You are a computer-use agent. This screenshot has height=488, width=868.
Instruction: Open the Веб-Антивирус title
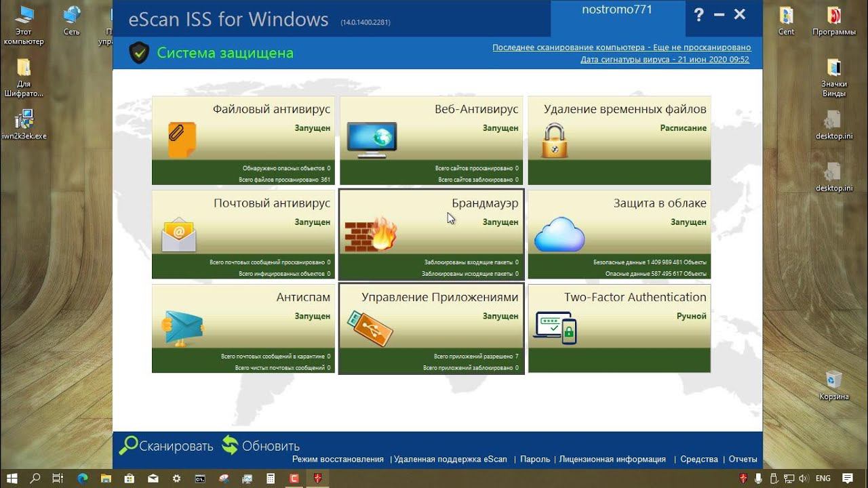[477, 109]
